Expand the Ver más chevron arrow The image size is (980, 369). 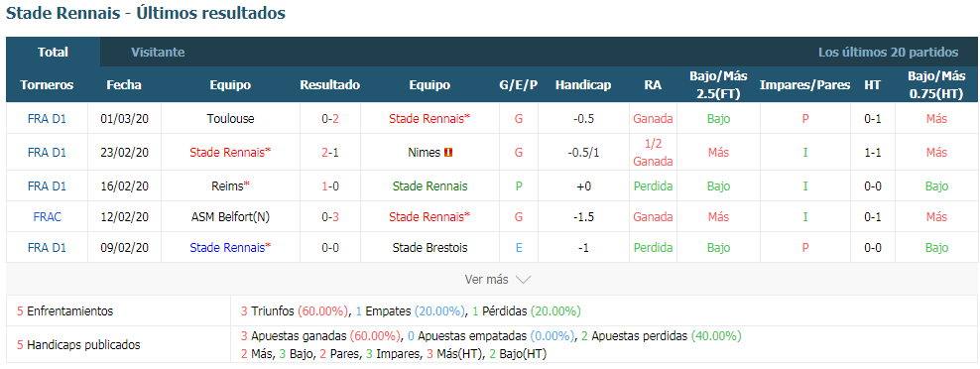click(523, 280)
